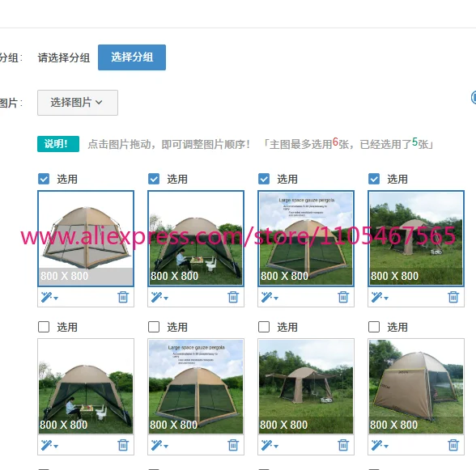Click the hint text 点击图片拖动，即可调整图片顺序
The image size is (476, 470).
click(x=168, y=144)
